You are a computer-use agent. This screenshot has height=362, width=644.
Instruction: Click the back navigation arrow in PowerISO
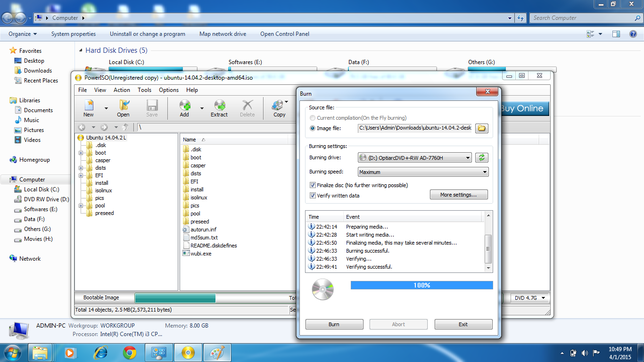(82, 127)
